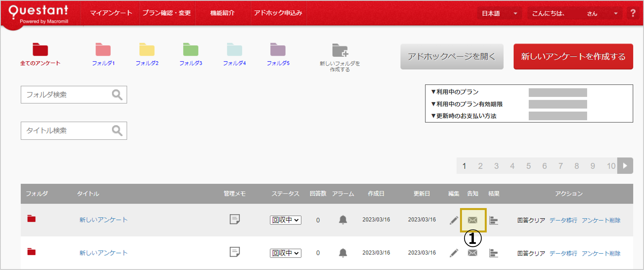Go to next pages with the arrow button

[625, 166]
